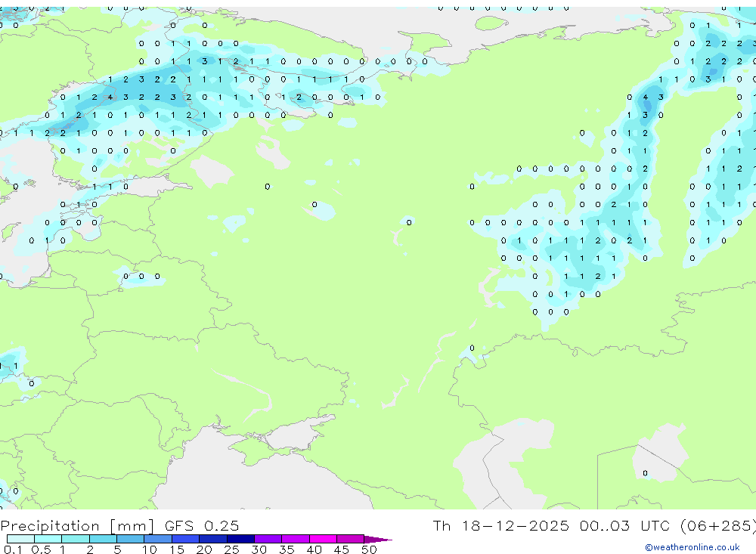This screenshot has height=554, width=756.
Task: Click the '10' legend scale label
Action: coord(149,549)
